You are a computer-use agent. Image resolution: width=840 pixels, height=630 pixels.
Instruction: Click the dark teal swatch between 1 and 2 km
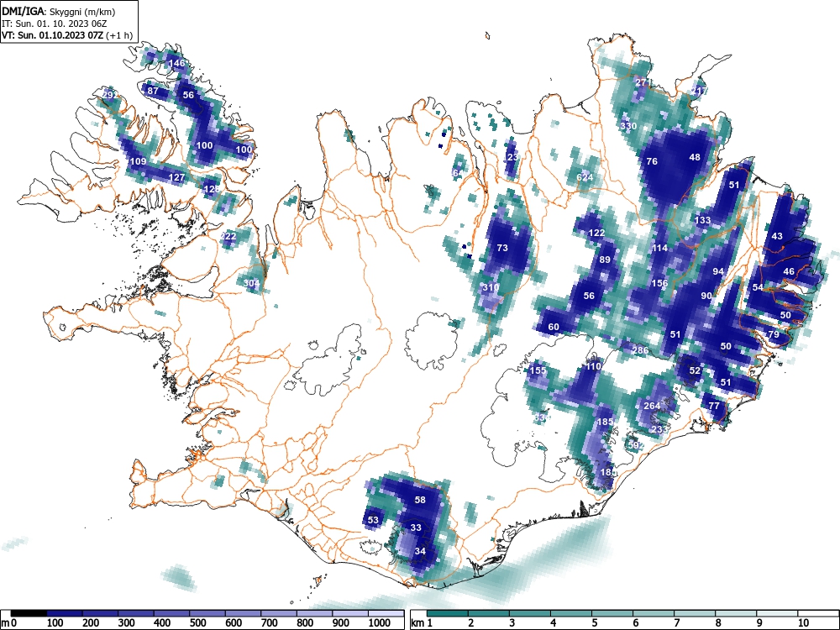click(449, 613)
